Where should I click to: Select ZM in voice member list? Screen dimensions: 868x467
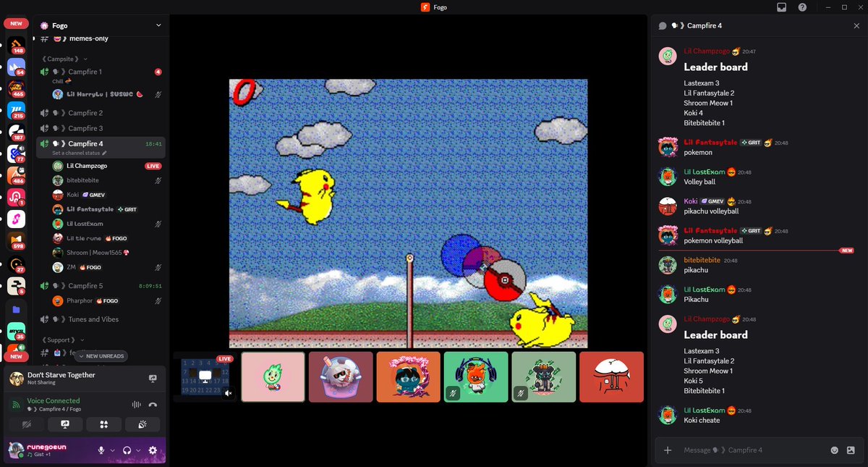click(108, 267)
